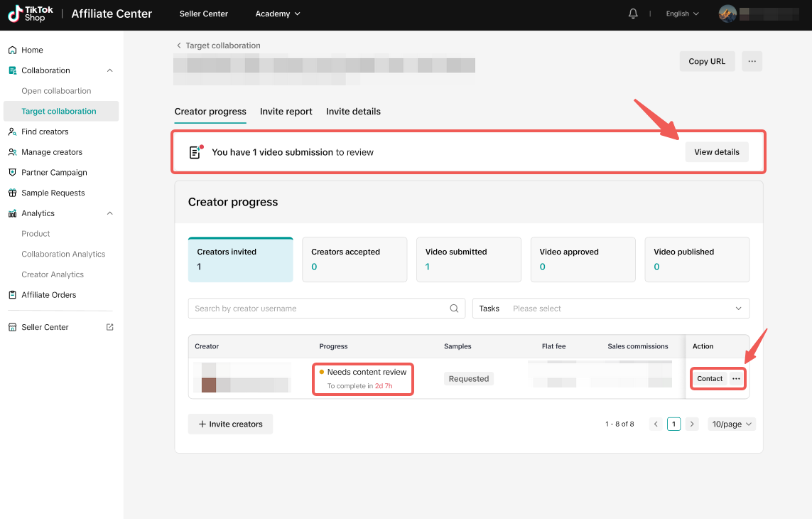Open the Tasks filter dropdown

click(x=611, y=309)
